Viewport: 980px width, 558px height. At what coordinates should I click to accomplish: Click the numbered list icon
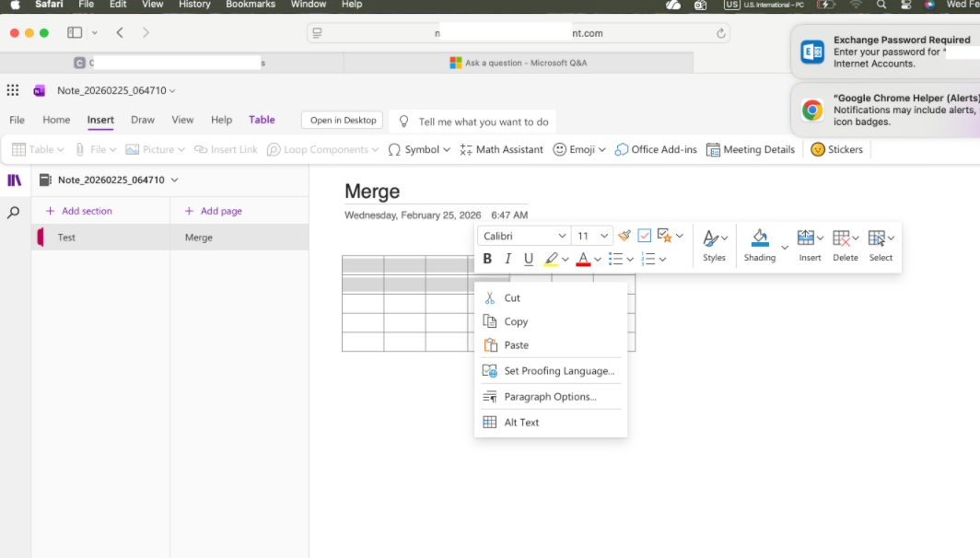point(648,259)
